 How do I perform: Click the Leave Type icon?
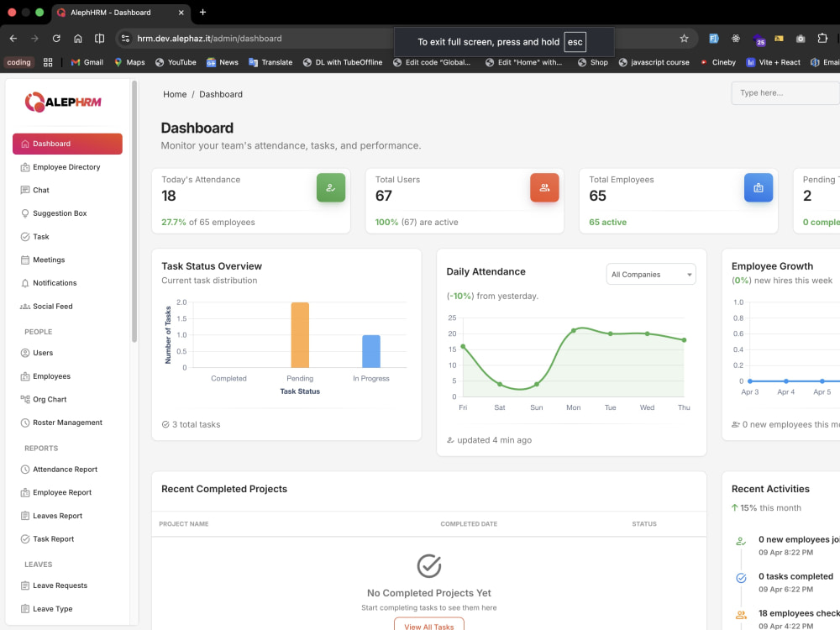[24, 609]
